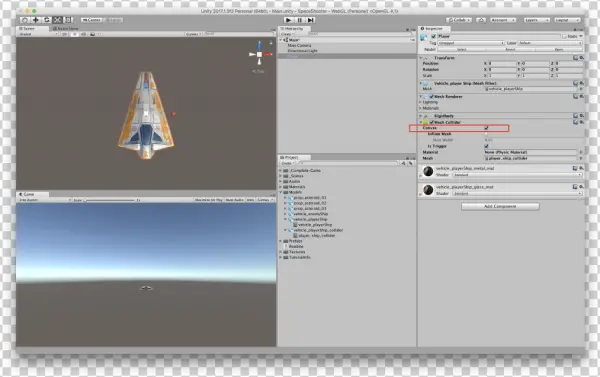This screenshot has height=377, width=600.
Task: Select the Inspector tab
Action: pyautogui.click(x=434, y=29)
